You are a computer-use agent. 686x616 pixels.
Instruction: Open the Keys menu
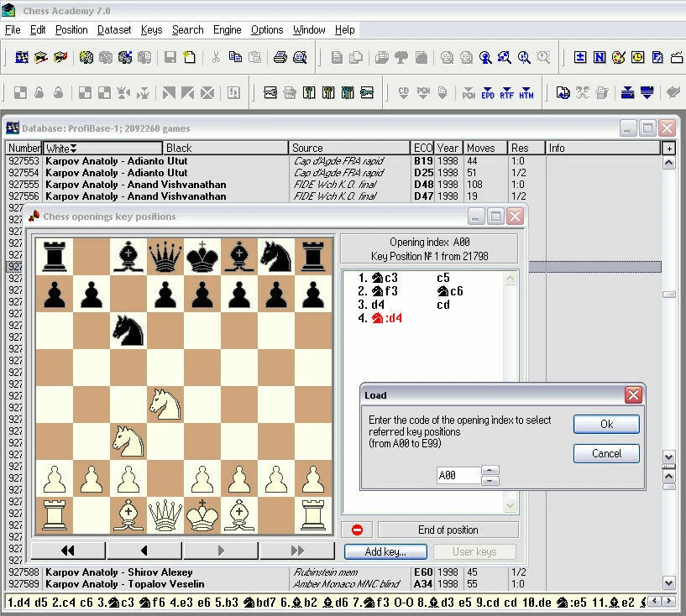(x=150, y=30)
